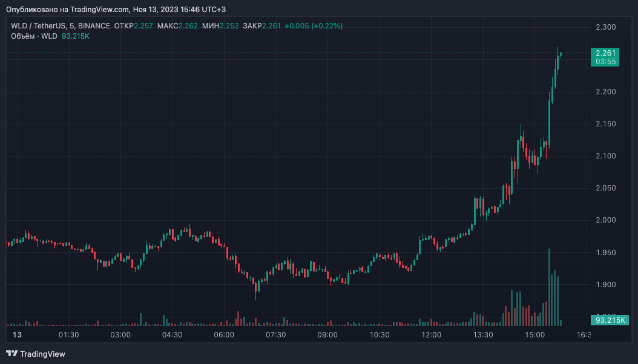The width and height of the screenshot is (638, 364).
Task: Click the candle countdown timer 03:55
Action: (605, 62)
